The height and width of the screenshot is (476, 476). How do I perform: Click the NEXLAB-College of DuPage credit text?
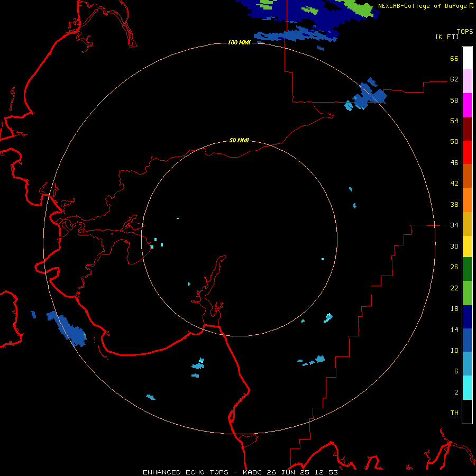click(x=425, y=6)
